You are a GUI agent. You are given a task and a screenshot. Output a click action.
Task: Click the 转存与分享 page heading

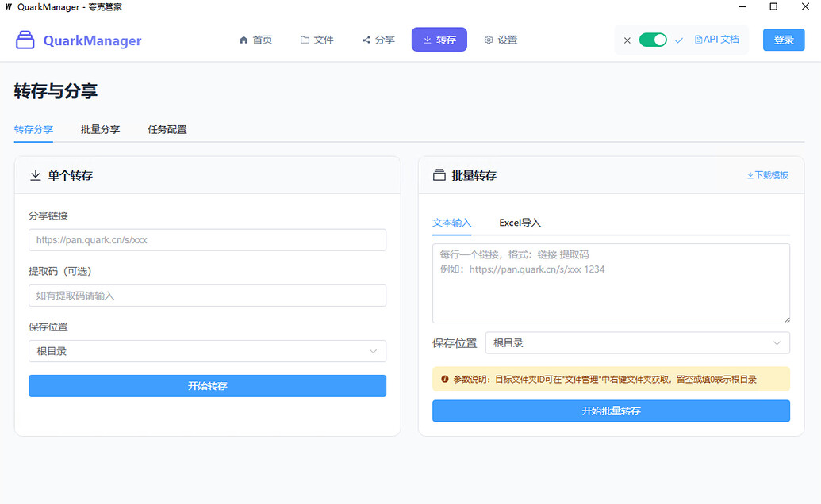tap(56, 91)
